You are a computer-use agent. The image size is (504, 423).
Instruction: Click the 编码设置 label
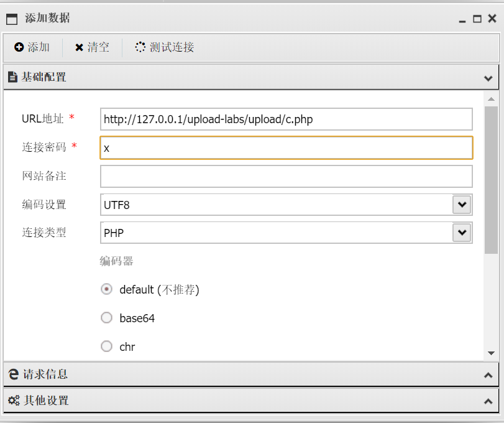[x=44, y=205]
